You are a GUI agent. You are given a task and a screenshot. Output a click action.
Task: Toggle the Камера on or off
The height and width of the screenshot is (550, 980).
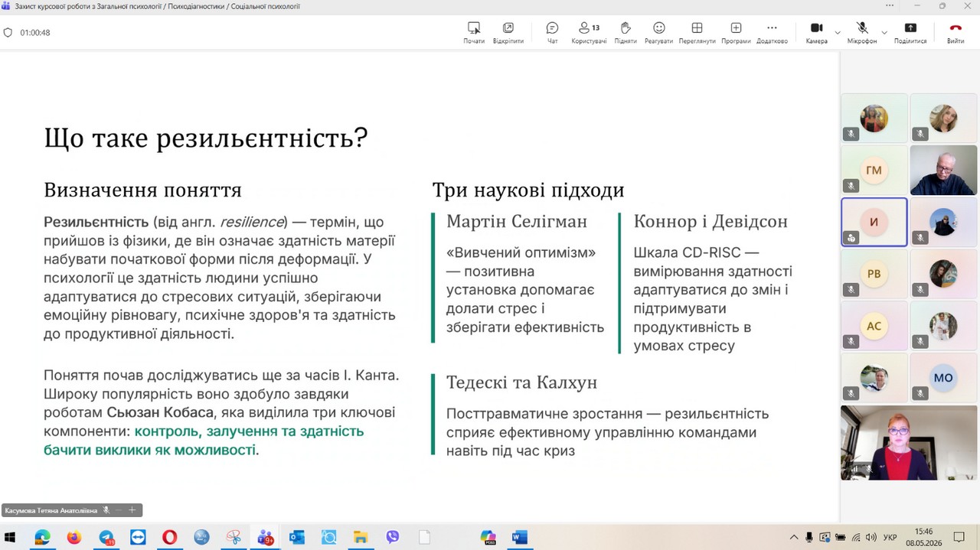coord(816,32)
